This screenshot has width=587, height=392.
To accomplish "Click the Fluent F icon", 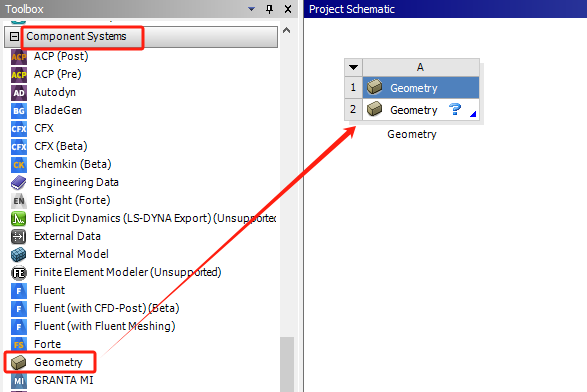I will tap(19, 291).
